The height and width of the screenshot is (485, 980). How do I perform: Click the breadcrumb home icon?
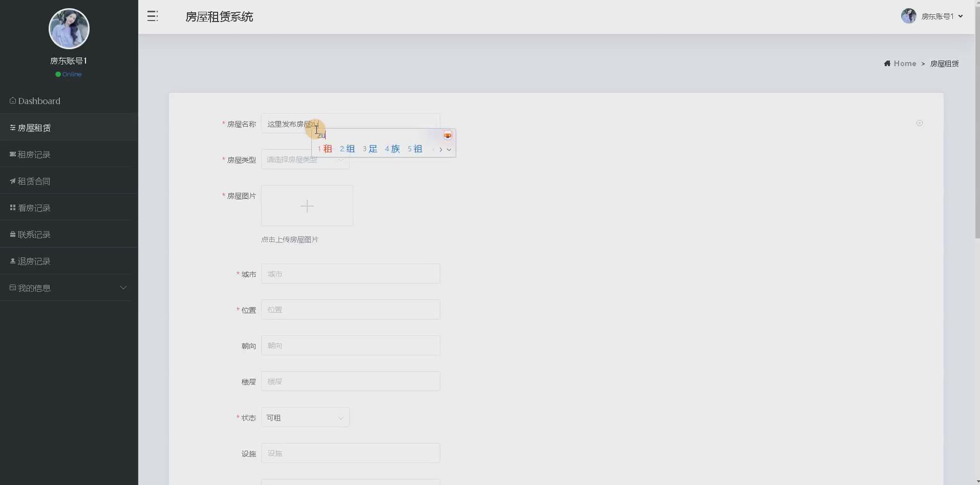(887, 63)
